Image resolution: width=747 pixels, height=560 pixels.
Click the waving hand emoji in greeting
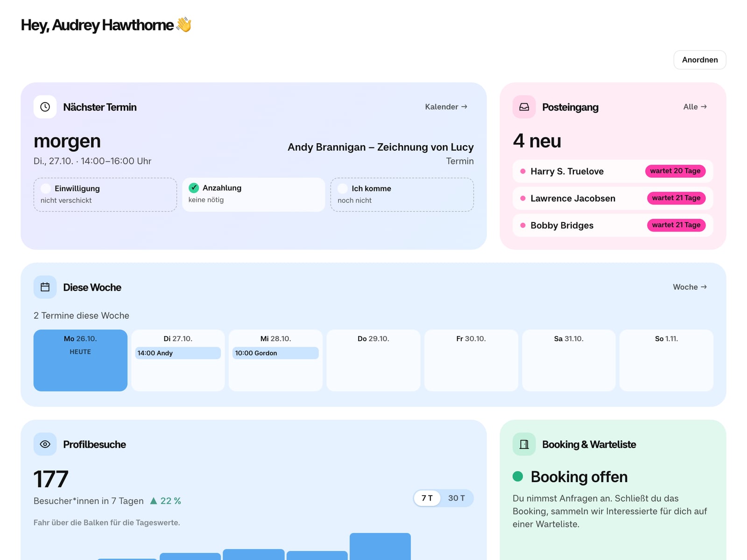[x=184, y=24]
